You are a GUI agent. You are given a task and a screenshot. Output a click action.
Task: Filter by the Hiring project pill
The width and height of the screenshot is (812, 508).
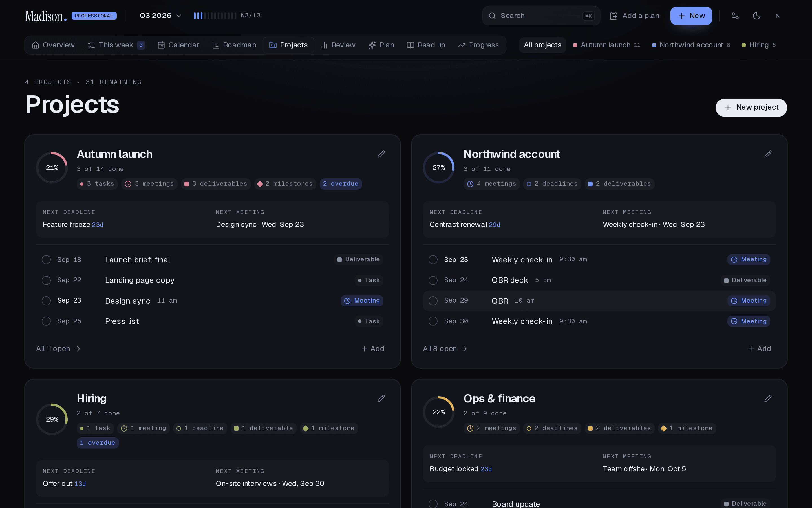pos(759,45)
